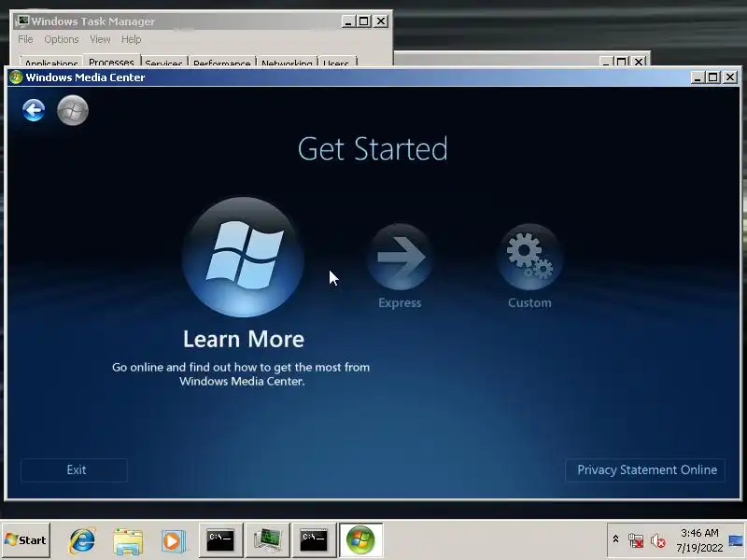
Task: Switch to Task Manager taskbar button
Action: click(267, 540)
